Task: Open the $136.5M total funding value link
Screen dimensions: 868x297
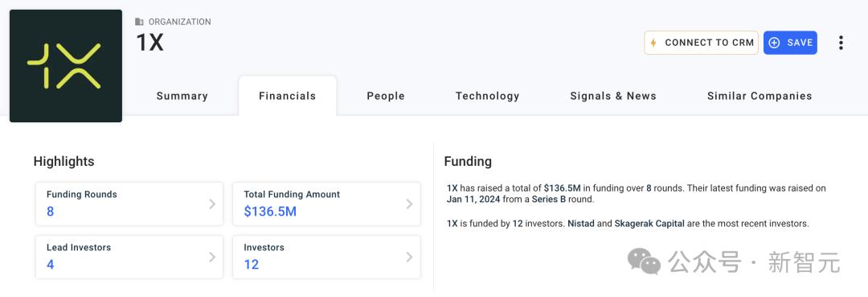Action: (270, 211)
